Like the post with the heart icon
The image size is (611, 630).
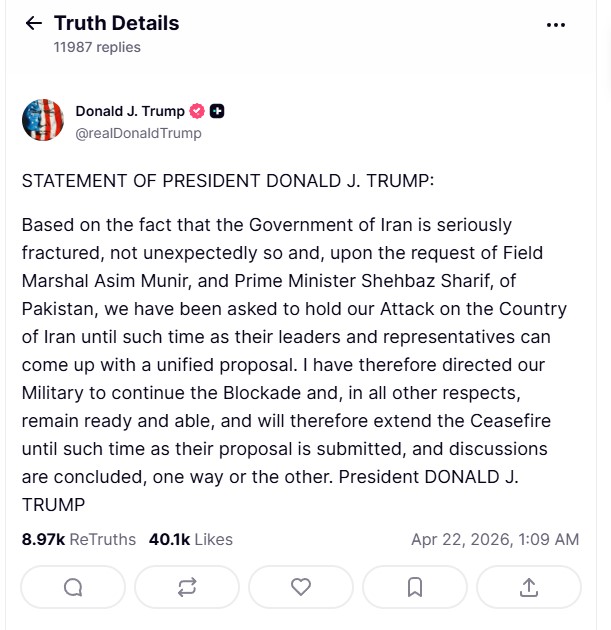tap(301, 587)
